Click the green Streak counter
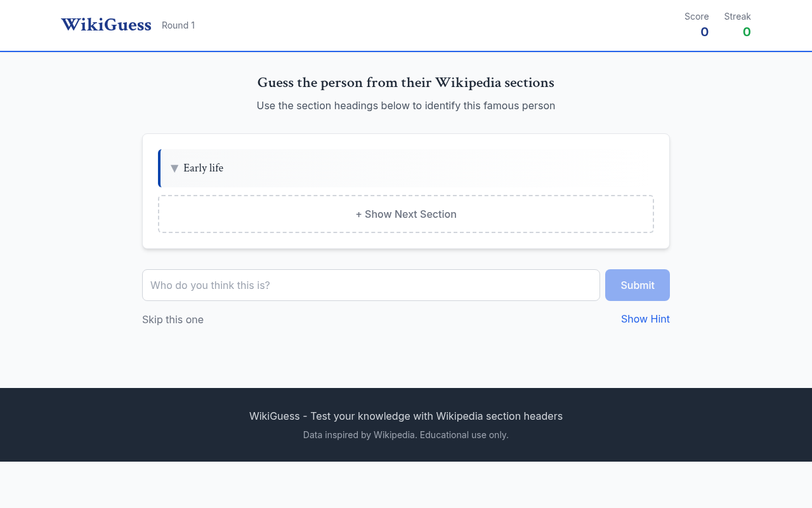Viewport: 812px width, 508px height. point(746,31)
